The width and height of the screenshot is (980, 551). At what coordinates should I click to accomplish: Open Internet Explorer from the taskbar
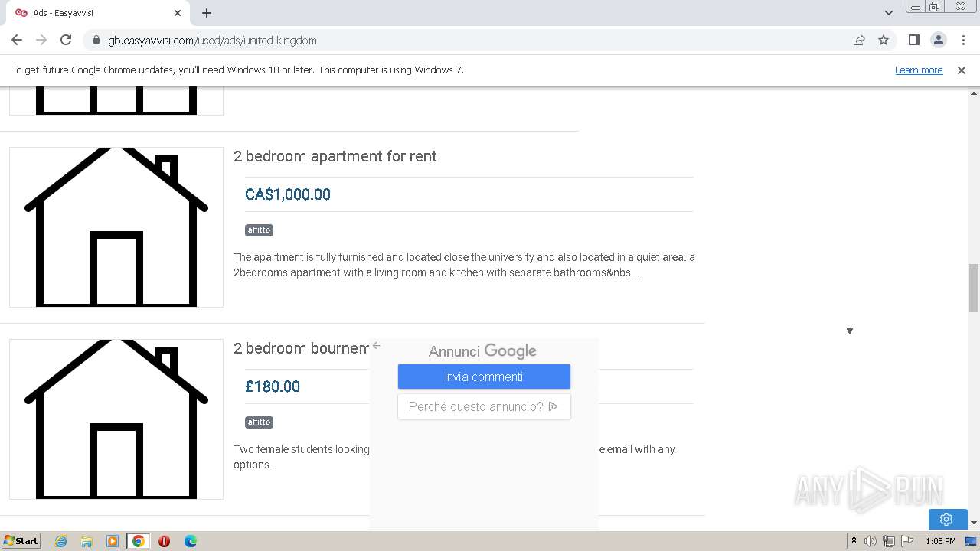60,541
